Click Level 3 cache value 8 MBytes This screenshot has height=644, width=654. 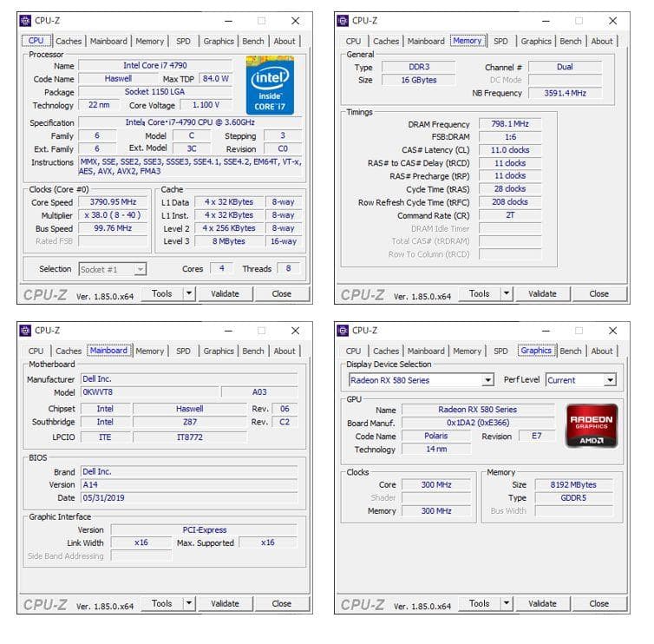click(x=229, y=241)
